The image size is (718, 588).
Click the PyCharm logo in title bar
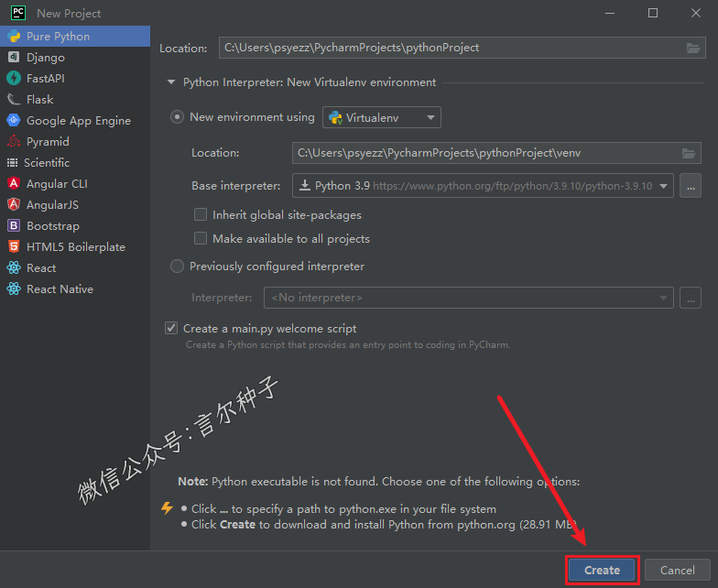tap(18, 13)
